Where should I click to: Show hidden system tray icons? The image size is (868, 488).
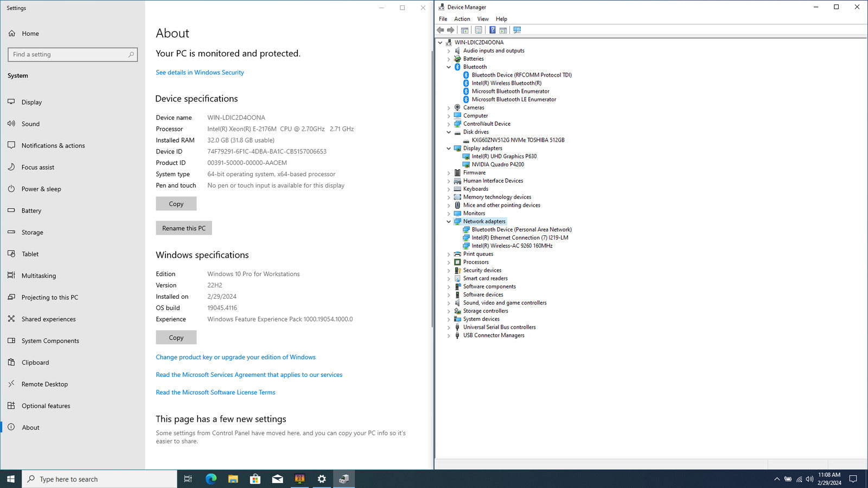[x=777, y=479]
